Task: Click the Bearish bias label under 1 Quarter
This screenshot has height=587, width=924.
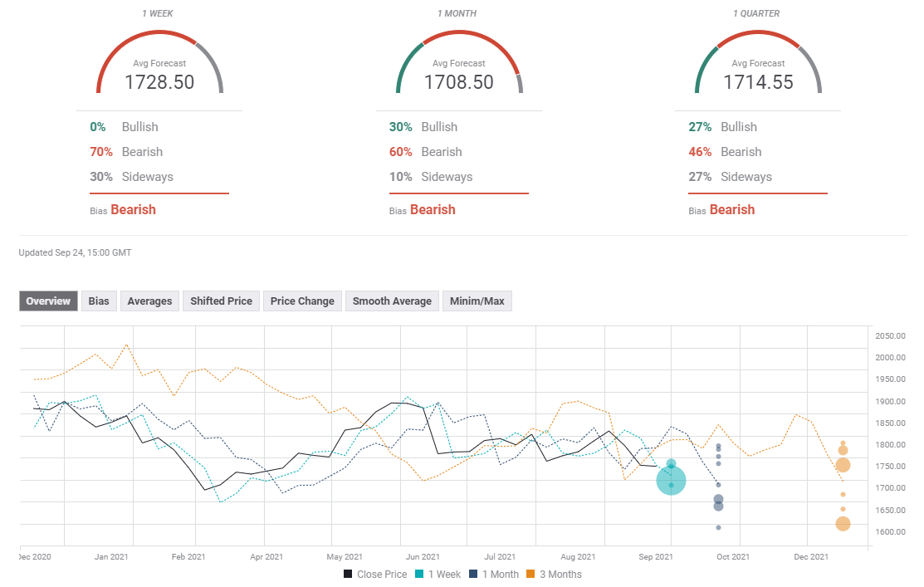Action: (731, 210)
